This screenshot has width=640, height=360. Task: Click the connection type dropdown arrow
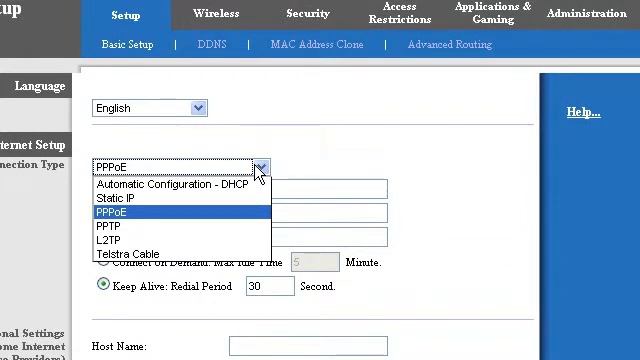(262, 167)
